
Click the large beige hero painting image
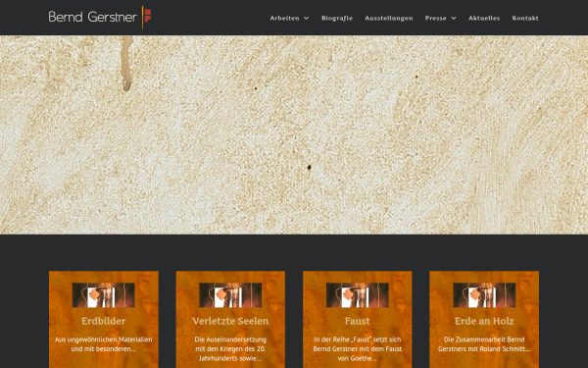294,134
